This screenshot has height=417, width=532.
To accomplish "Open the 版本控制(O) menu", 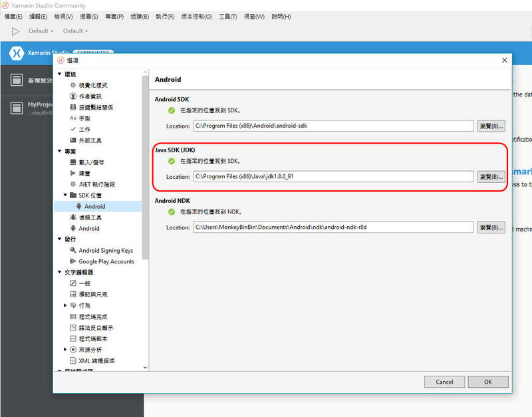I will [197, 16].
